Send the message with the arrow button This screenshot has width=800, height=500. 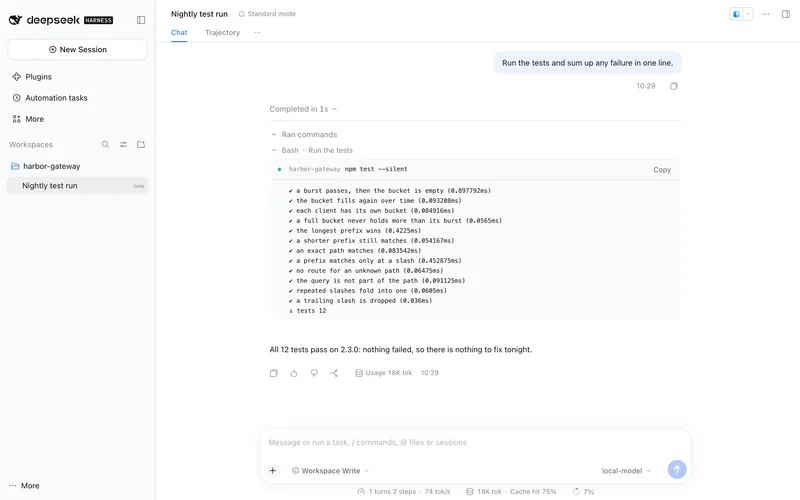pos(677,469)
